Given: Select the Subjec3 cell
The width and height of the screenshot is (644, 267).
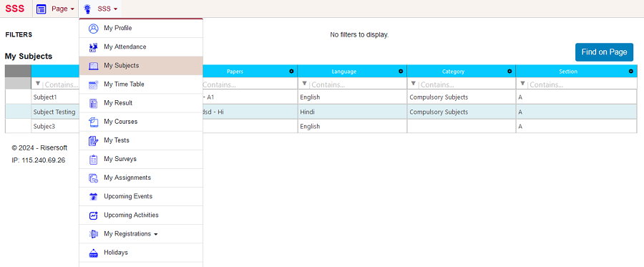Looking at the screenshot, I should click(x=55, y=127).
